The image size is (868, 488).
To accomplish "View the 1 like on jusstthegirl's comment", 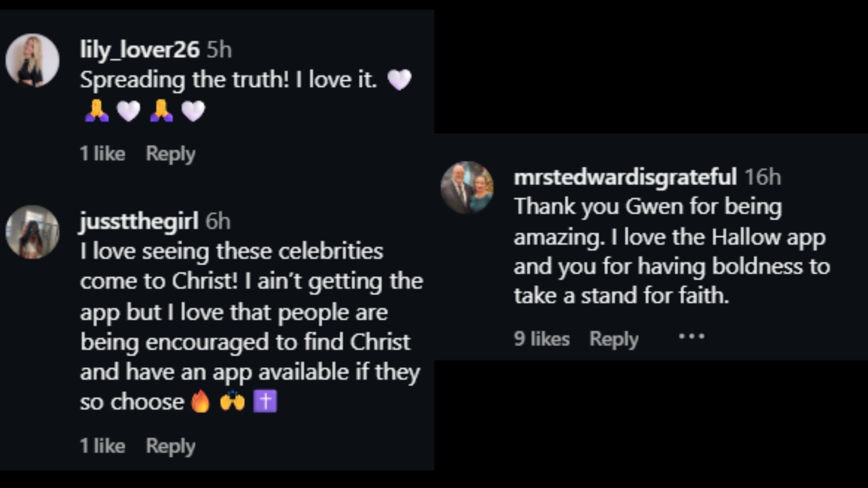I will [102, 446].
